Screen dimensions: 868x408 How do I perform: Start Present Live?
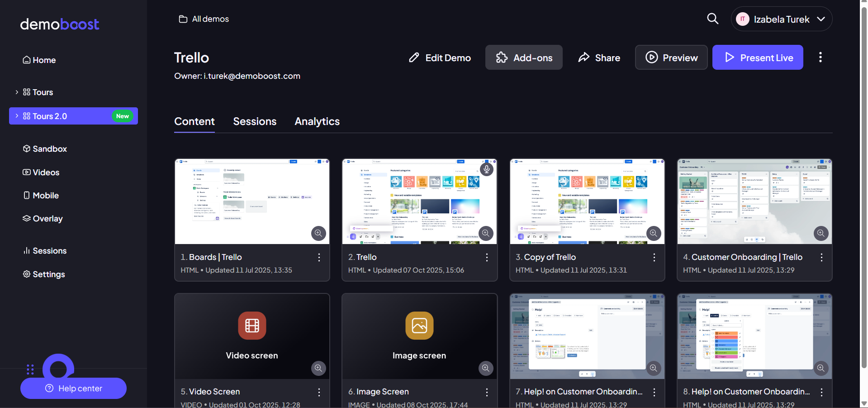click(x=758, y=58)
